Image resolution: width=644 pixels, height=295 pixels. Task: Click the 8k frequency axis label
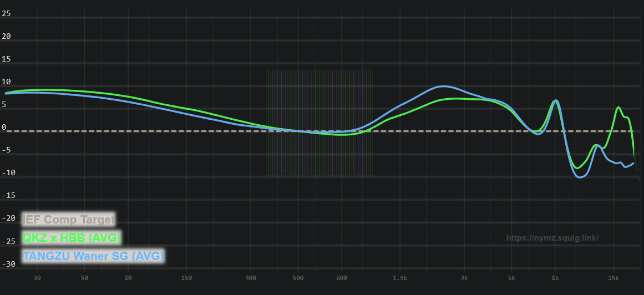click(x=555, y=278)
